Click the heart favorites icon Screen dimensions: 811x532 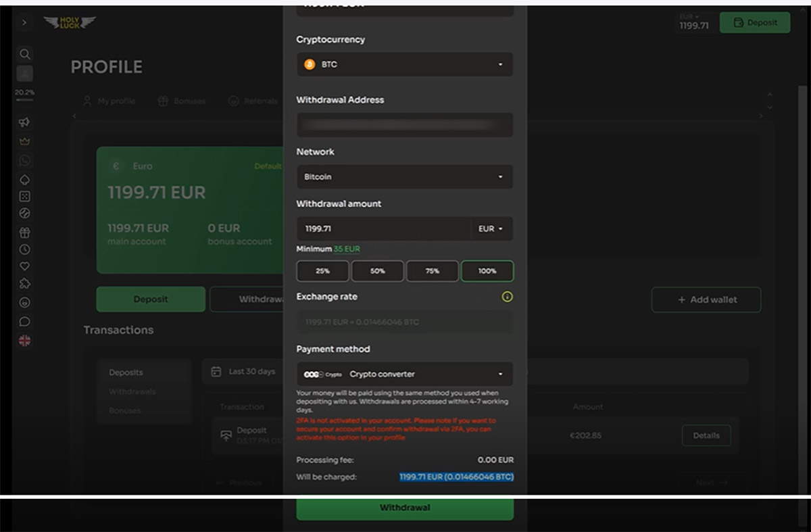click(24, 266)
